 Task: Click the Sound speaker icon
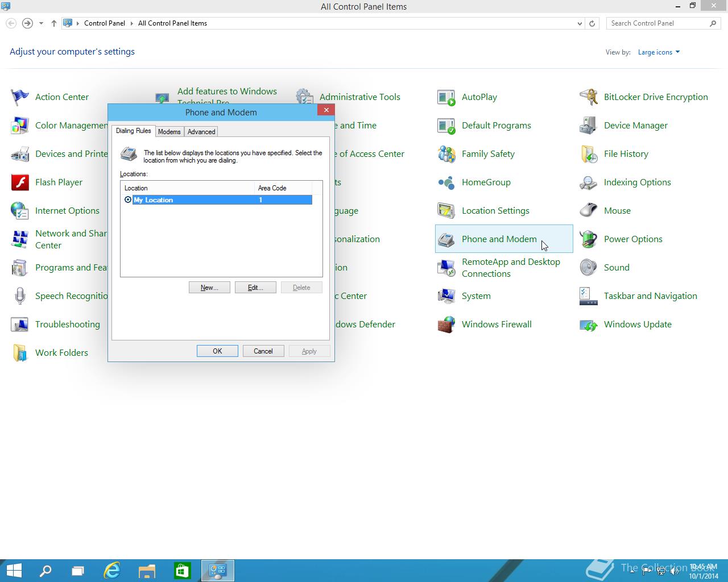tap(588, 268)
